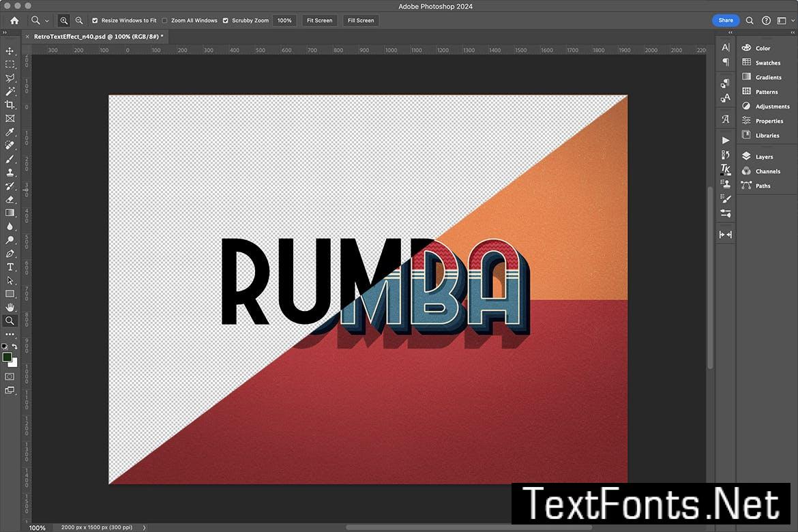Select the History Brush tool
798x532 pixels.
(10, 186)
